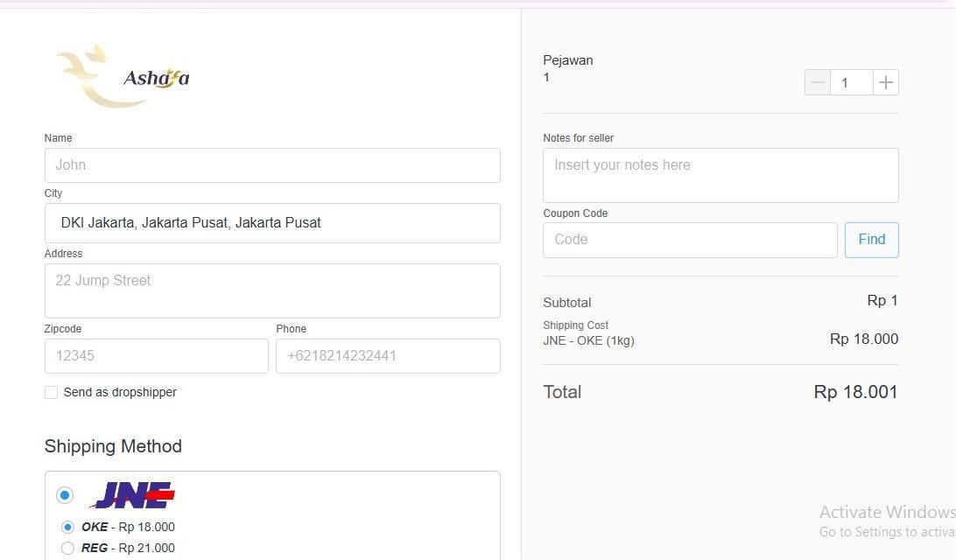Enable the Send as dropshipper checkbox
The height and width of the screenshot is (560, 956).
(52, 393)
